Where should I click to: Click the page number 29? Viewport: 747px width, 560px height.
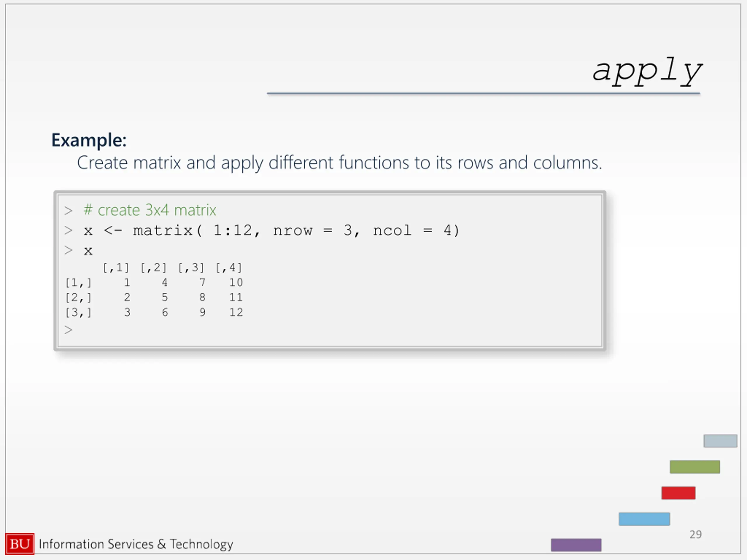[x=696, y=534]
